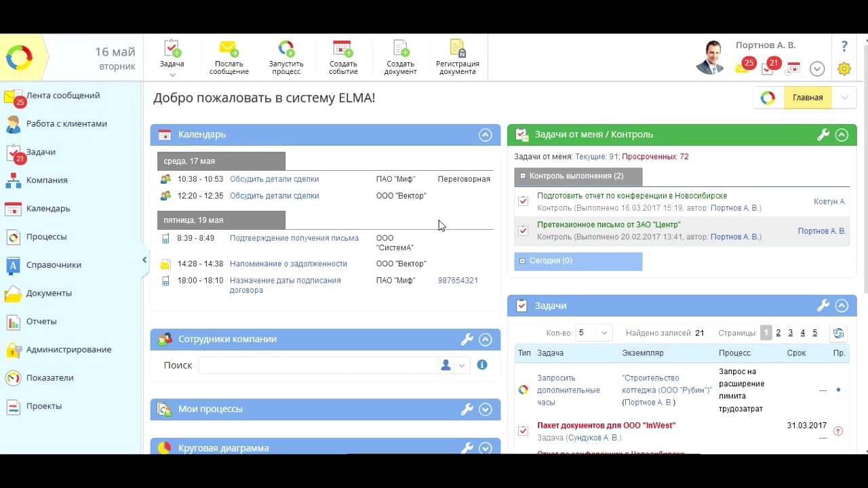Collapse Задачи от меня / Контроль portlet
868x488 pixels.
[842, 135]
